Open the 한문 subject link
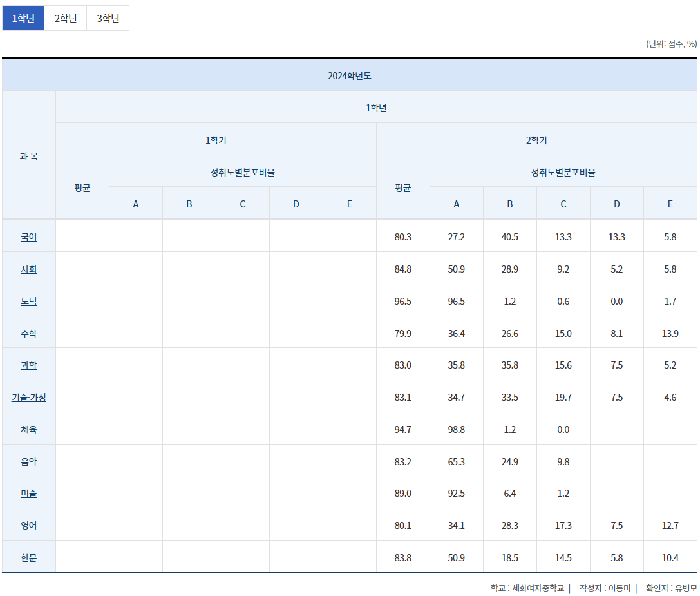The height and width of the screenshot is (596, 700). [x=28, y=558]
